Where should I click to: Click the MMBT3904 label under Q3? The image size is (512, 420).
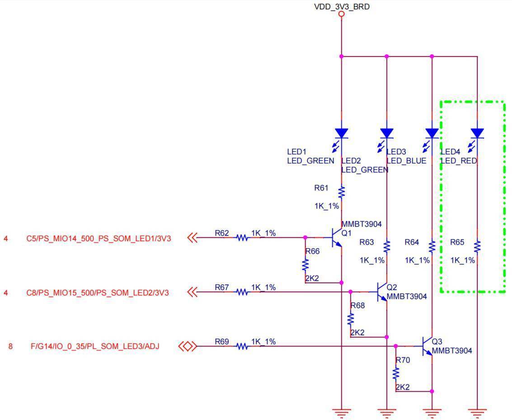pos(452,351)
